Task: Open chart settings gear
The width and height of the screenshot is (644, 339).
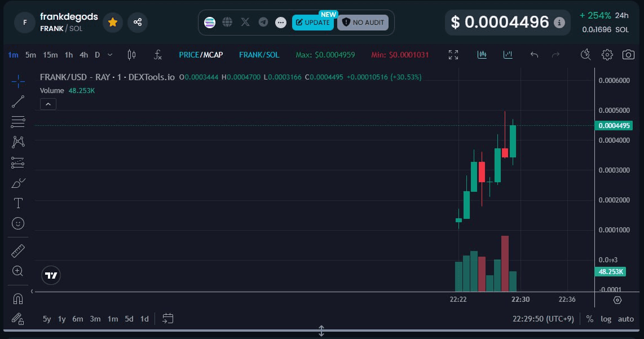Action: tap(607, 55)
